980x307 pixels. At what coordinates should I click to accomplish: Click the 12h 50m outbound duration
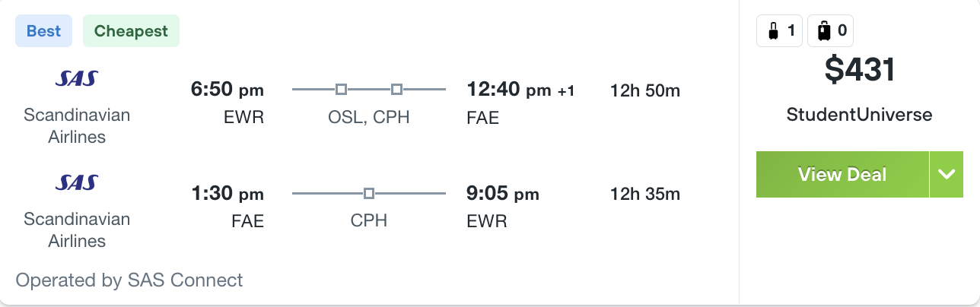(645, 91)
